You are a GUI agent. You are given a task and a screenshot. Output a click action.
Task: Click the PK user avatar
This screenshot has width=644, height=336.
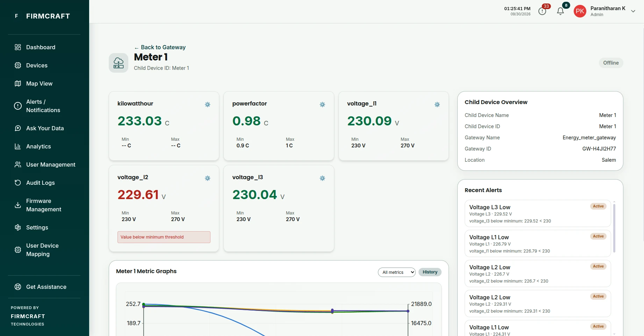click(x=580, y=11)
